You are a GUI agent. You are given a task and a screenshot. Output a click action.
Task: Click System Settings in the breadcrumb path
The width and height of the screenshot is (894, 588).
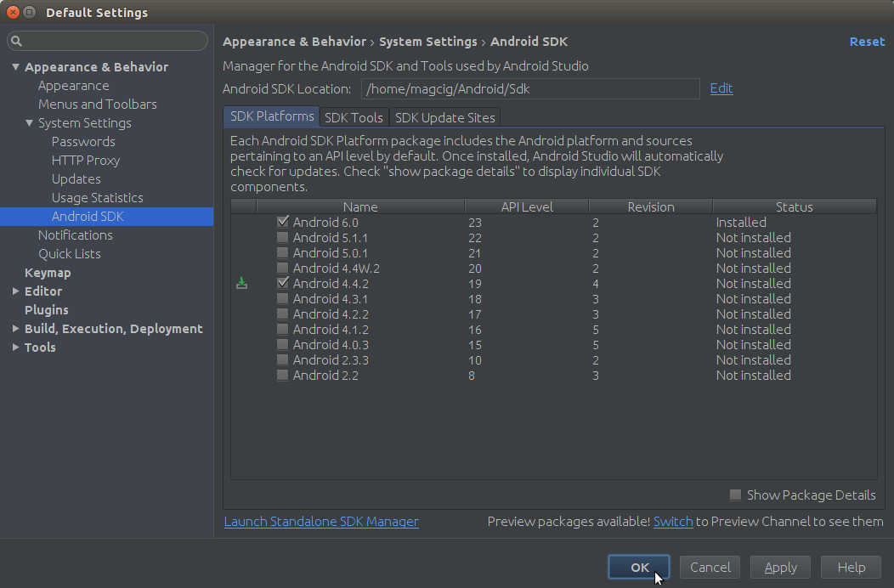(428, 42)
